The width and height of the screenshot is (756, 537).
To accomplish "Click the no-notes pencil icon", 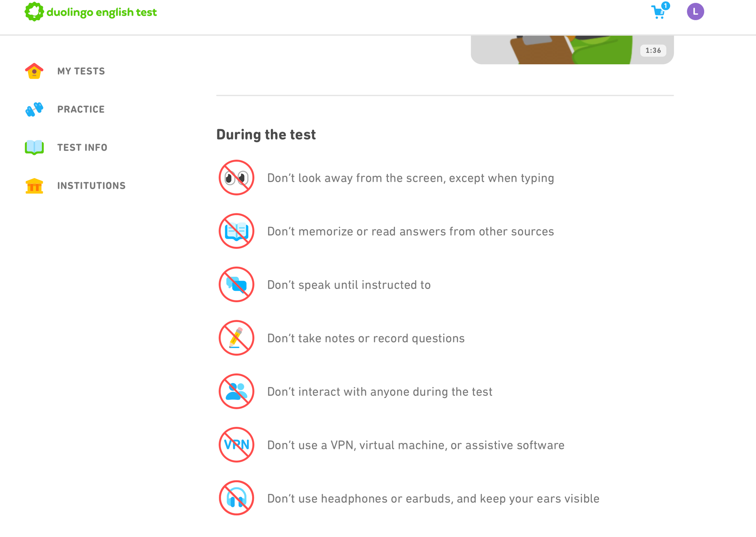I will tap(236, 338).
